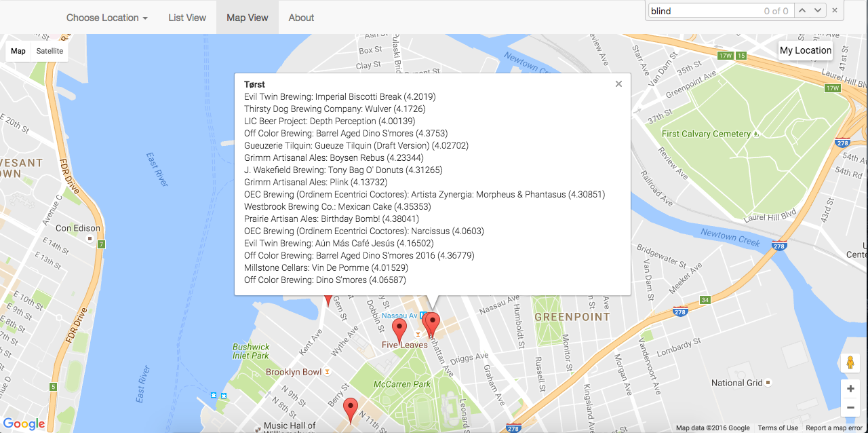Click the Newtown Creek water label
The image size is (868, 433).
pos(730,237)
